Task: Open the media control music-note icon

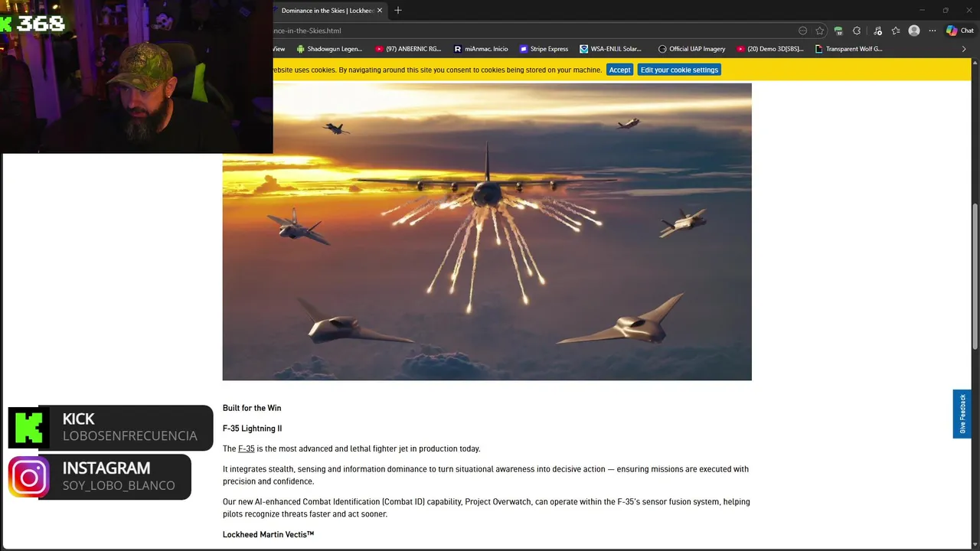Action: click(877, 31)
